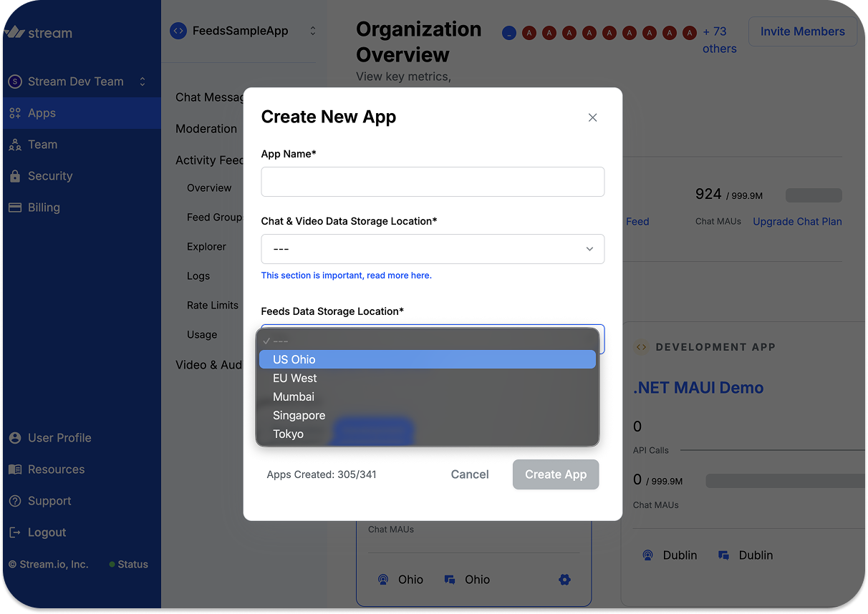Expand the Stream Dev Team organization switcher
The width and height of the screenshot is (868, 614).
pos(142,82)
